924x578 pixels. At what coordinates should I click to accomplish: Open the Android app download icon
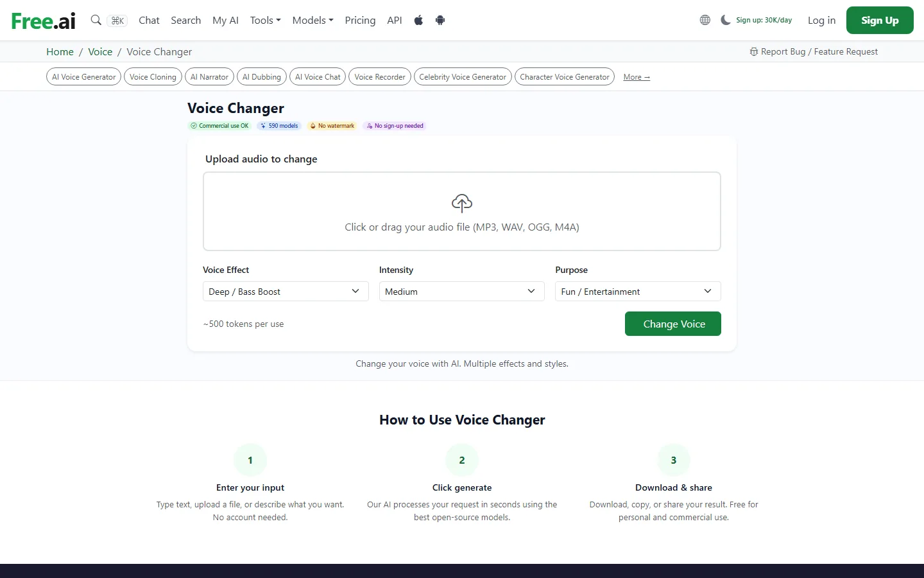440,20
